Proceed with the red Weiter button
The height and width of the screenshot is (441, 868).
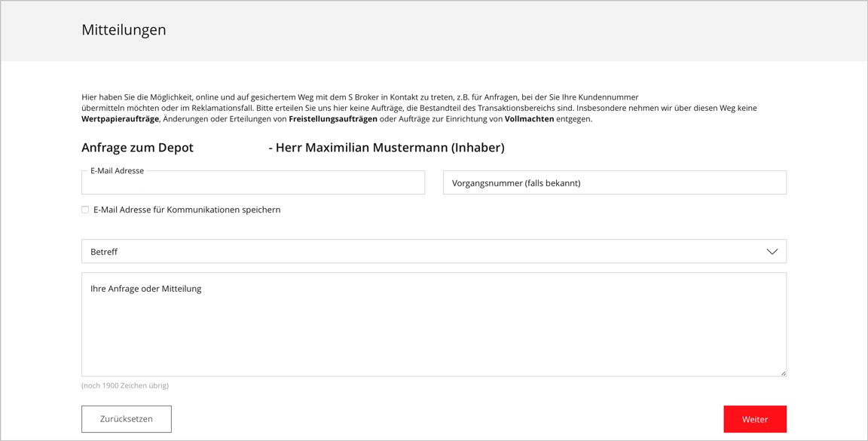click(755, 419)
